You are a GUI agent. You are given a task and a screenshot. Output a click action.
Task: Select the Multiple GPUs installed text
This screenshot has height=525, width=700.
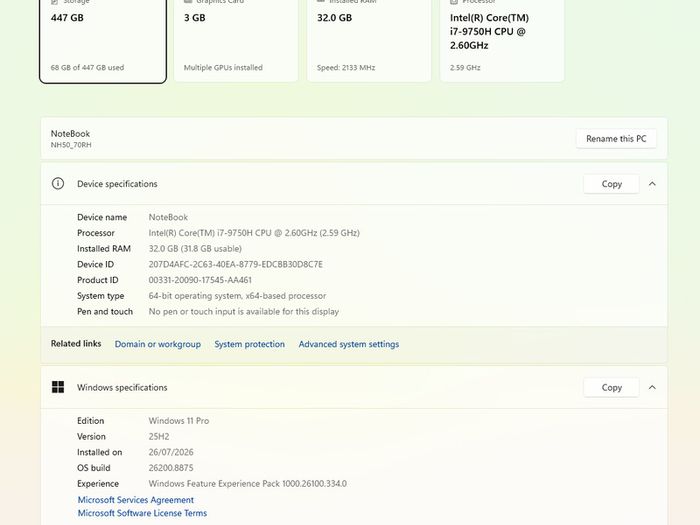click(x=223, y=68)
